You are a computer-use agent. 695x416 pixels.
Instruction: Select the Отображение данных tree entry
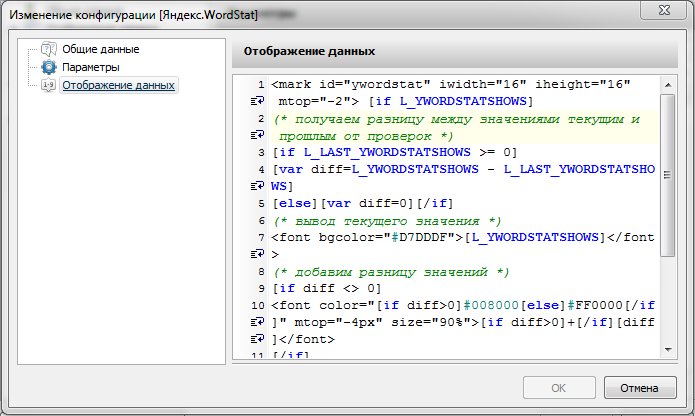tap(118, 86)
